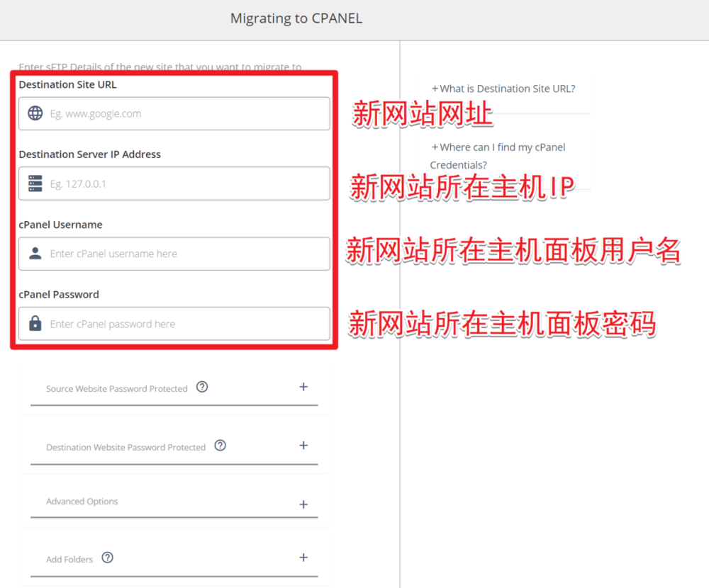Click the 'Destination Server IP Address' label
709x588 pixels.
point(89,154)
